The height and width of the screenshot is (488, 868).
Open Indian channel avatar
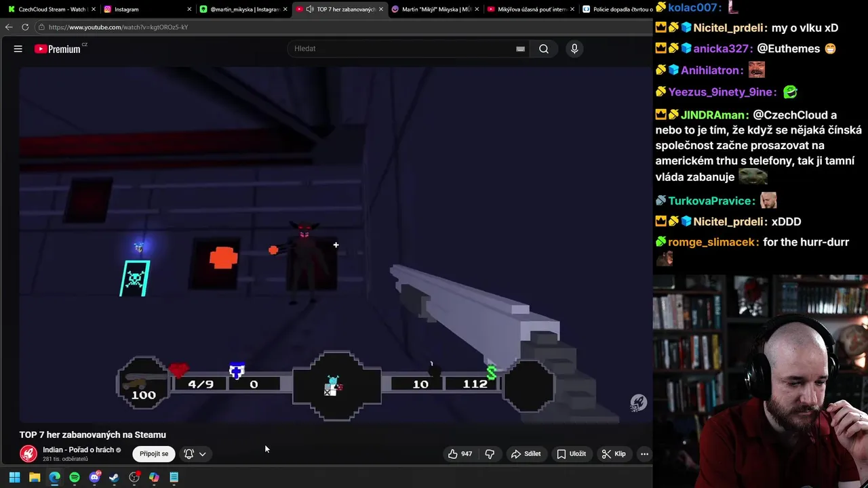click(28, 453)
